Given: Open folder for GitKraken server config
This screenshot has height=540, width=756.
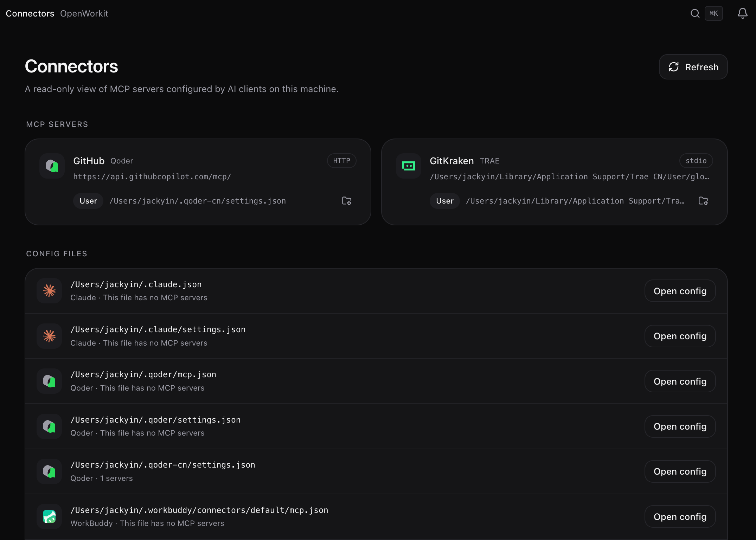Looking at the screenshot, I should 703,201.
